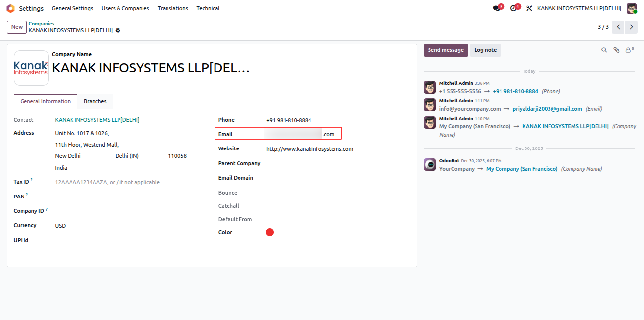Viewport: 644px width, 320px height.
Task: Go to the next record arrow
Action: click(631, 27)
